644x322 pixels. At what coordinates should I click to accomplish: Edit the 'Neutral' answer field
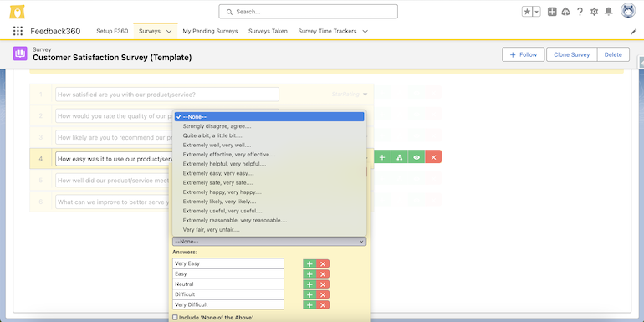(x=228, y=284)
